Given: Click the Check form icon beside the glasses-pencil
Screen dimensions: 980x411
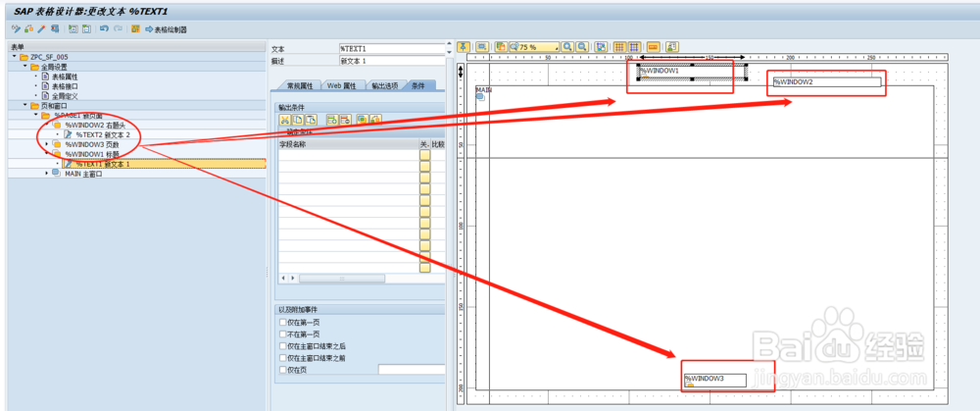Looking at the screenshot, I should [x=28, y=28].
